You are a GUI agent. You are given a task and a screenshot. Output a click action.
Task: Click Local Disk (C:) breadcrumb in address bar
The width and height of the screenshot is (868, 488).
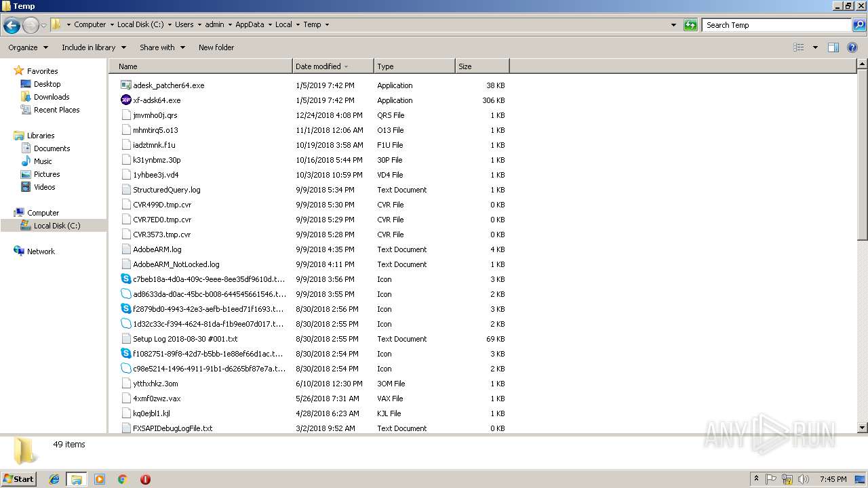click(x=140, y=24)
